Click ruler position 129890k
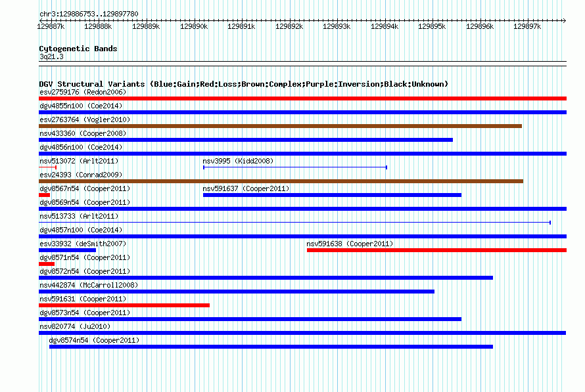 194,26
